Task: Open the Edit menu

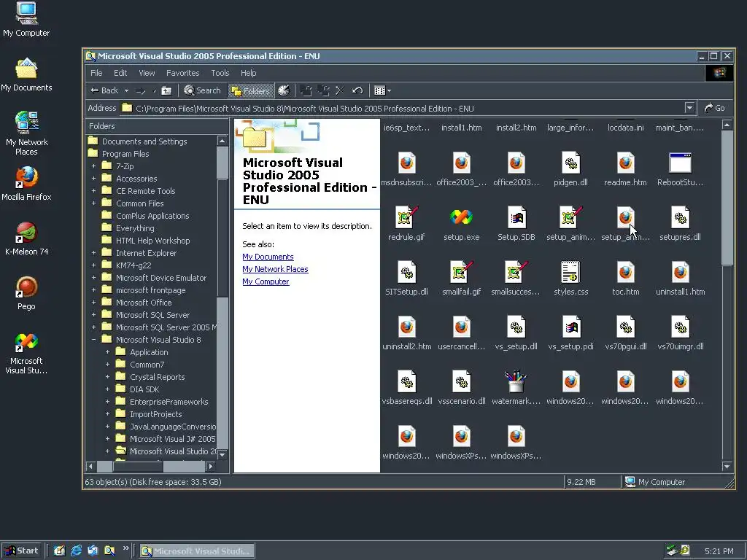Action: (120, 73)
